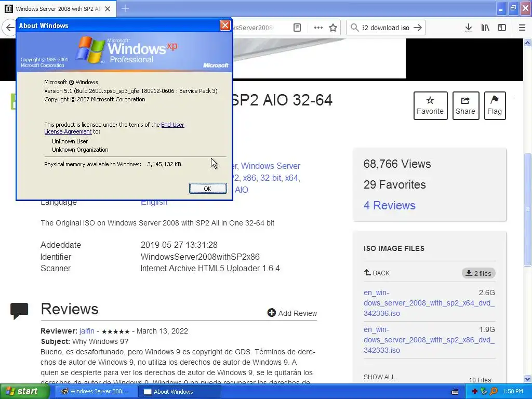
Task: Click SHOW ALL files
Action: (x=379, y=377)
